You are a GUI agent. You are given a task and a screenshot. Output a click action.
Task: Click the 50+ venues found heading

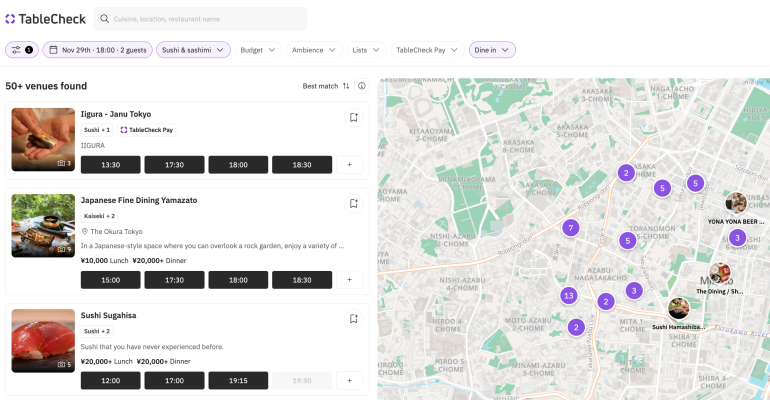[x=46, y=86]
